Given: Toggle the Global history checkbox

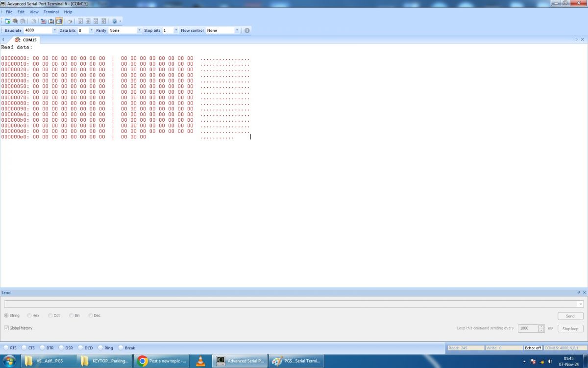Looking at the screenshot, I should [6, 328].
